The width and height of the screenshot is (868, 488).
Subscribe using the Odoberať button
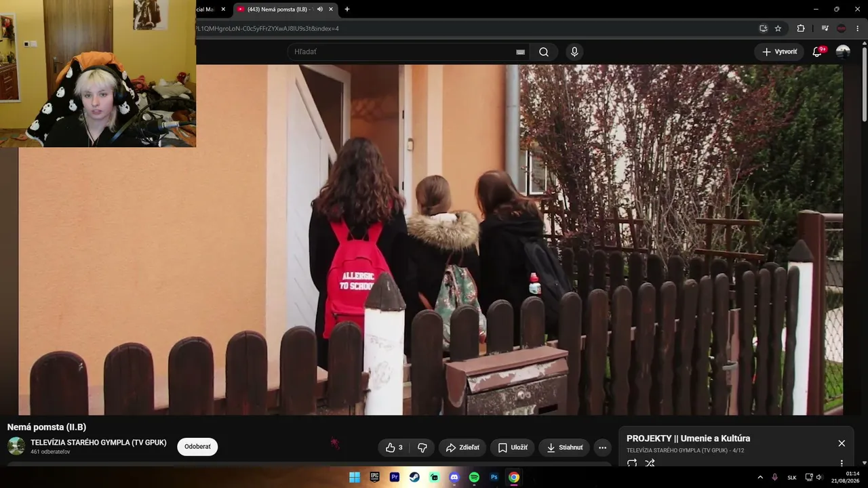(197, 447)
